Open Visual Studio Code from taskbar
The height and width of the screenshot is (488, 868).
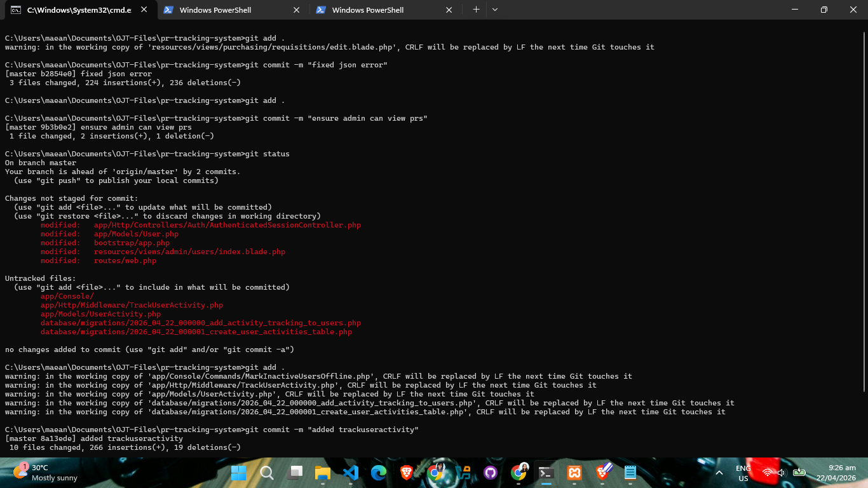click(351, 473)
